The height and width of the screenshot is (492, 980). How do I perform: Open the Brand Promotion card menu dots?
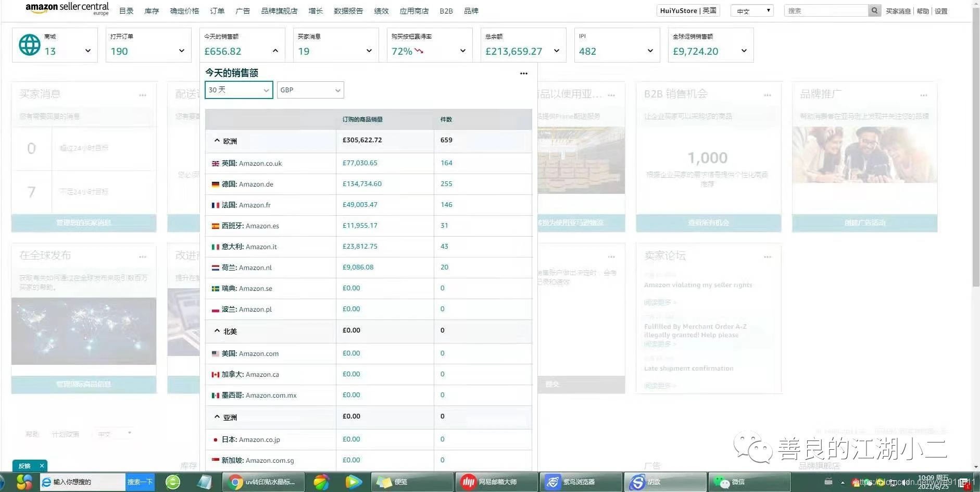tap(924, 95)
